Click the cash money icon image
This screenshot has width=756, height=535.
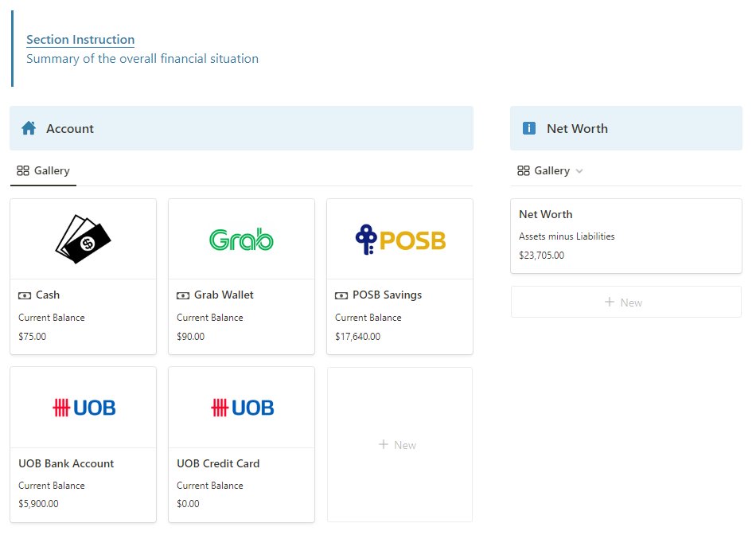point(83,240)
